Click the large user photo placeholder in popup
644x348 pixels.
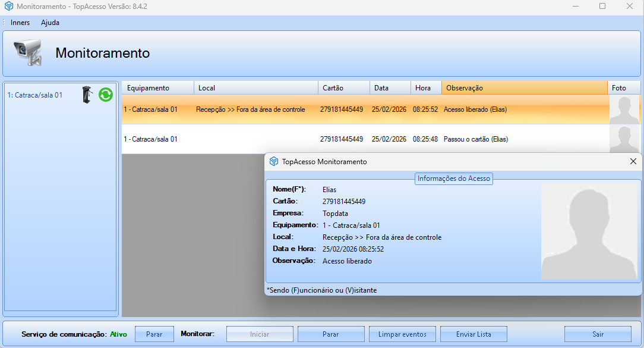[x=589, y=231]
